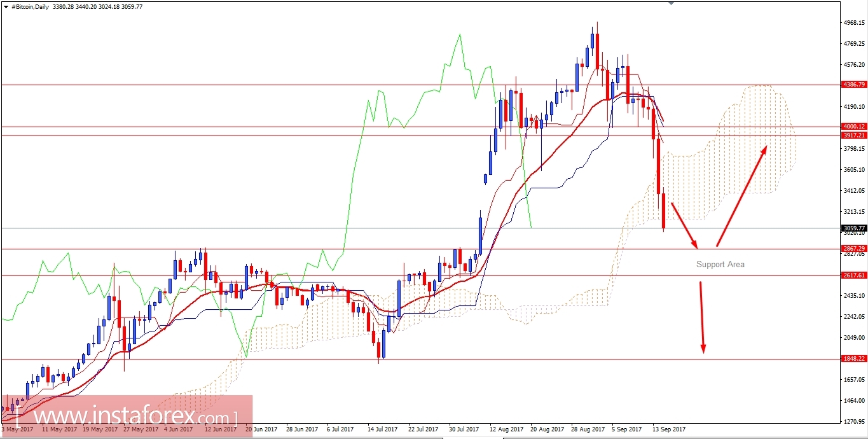Click the 1464.00 price axis value
The height and width of the screenshot is (439, 868).
[x=854, y=401]
